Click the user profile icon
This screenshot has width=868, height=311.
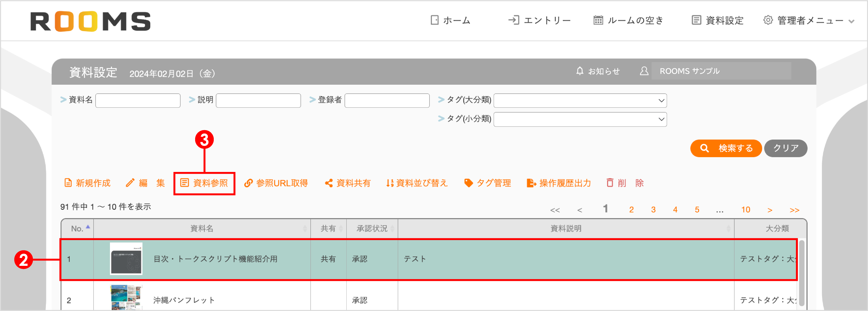click(644, 71)
